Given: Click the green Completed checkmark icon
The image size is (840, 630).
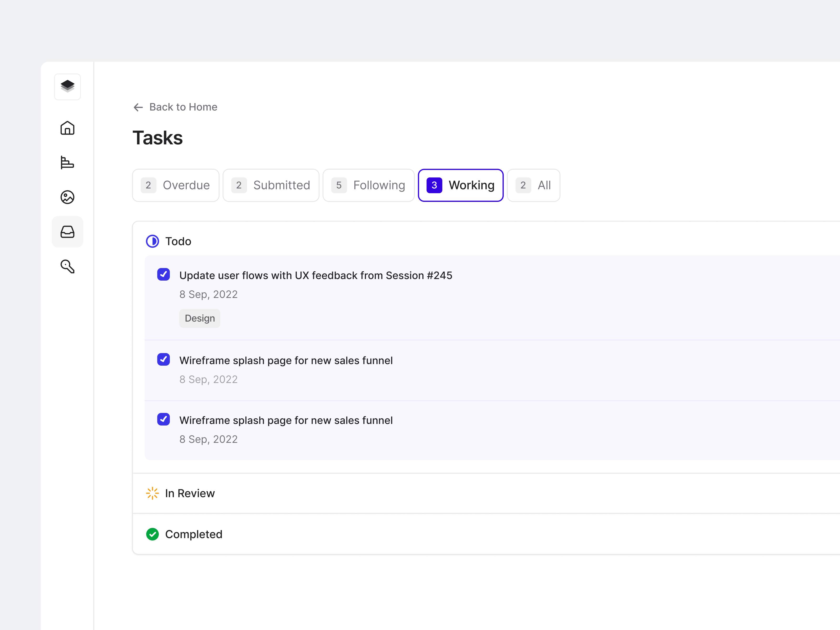Looking at the screenshot, I should (x=152, y=534).
